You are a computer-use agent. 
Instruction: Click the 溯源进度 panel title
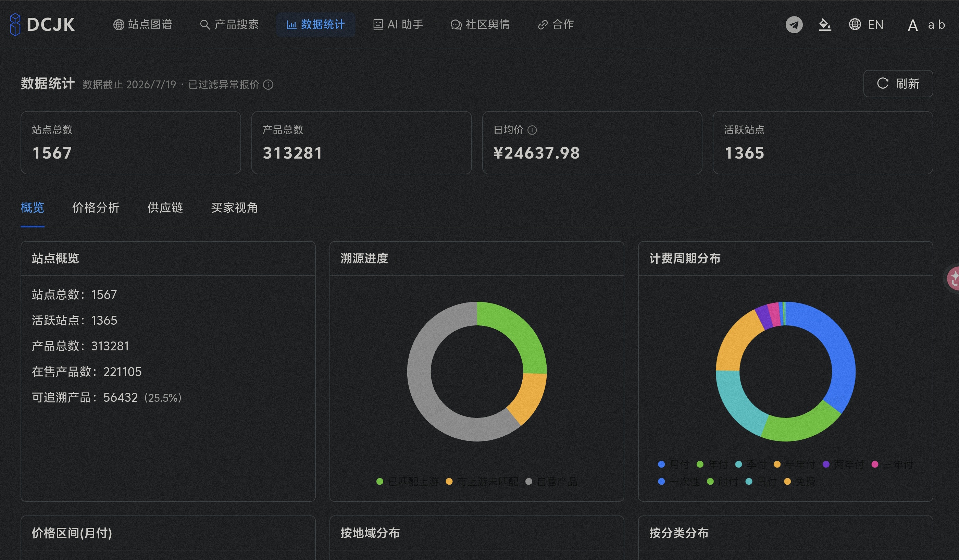364,259
